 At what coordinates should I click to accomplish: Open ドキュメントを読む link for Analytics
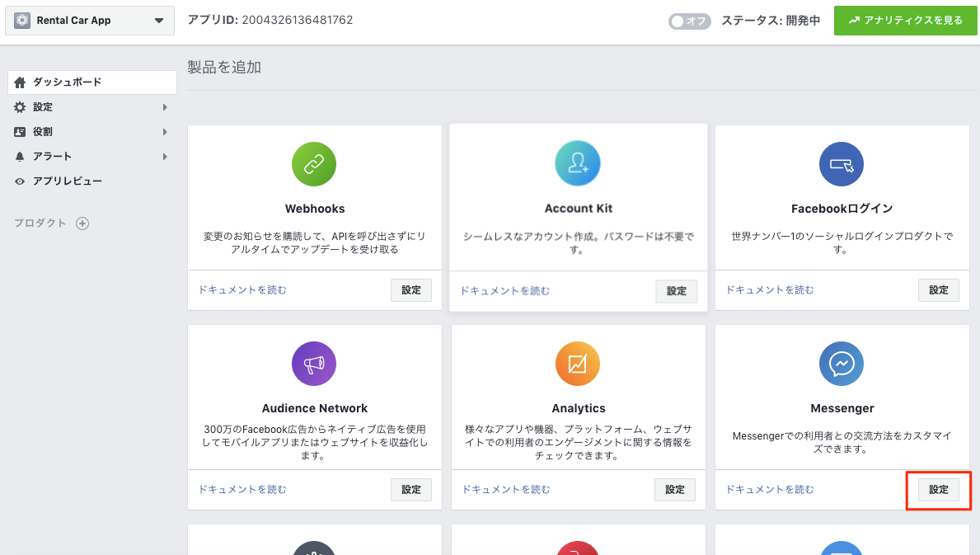[506, 489]
